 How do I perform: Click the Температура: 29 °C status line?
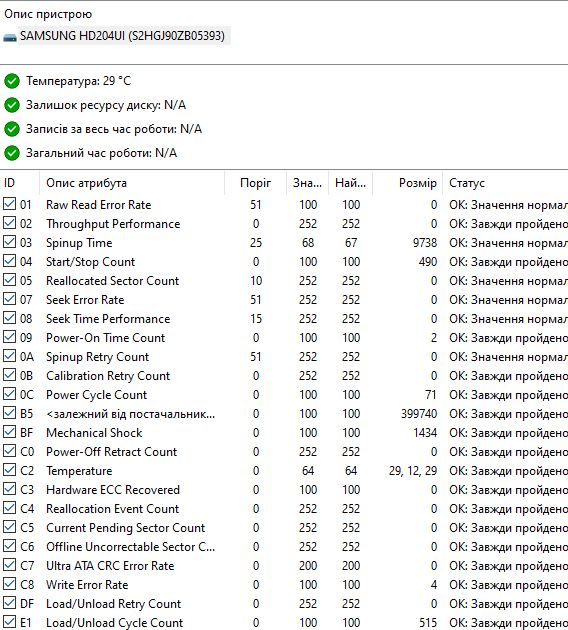[x=78, y=81]
